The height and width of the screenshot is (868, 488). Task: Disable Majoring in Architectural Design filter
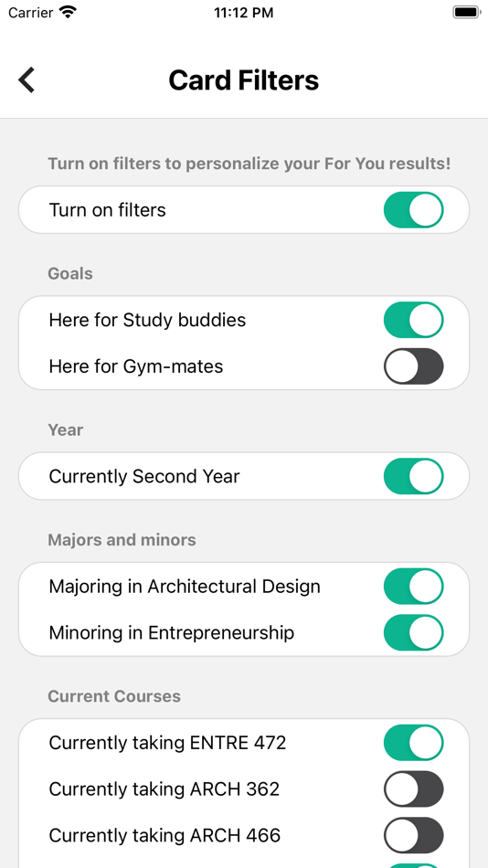pyautogui.click(x=414, y=587)
